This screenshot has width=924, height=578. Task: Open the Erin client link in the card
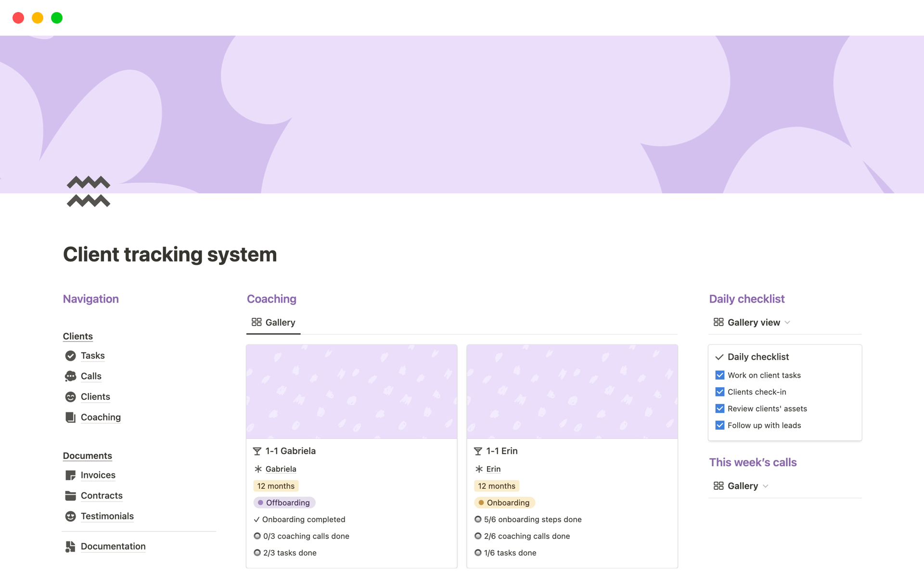click(493, 469)
